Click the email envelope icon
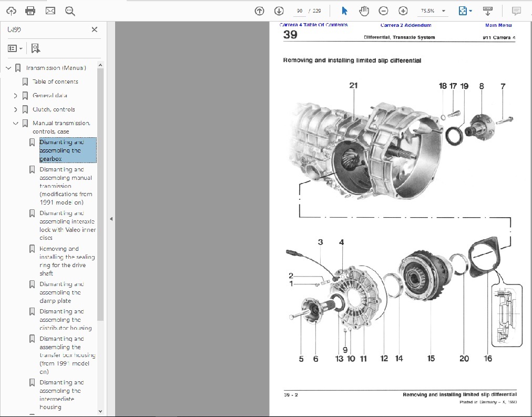This screenshot has height=417, width=532. tap(50, 11)
